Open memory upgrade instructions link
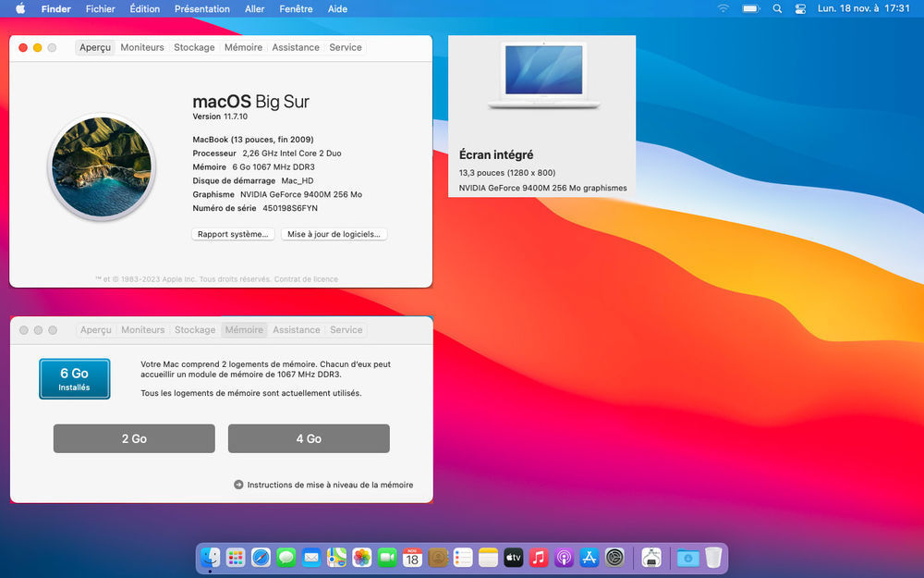 [330, 485]
